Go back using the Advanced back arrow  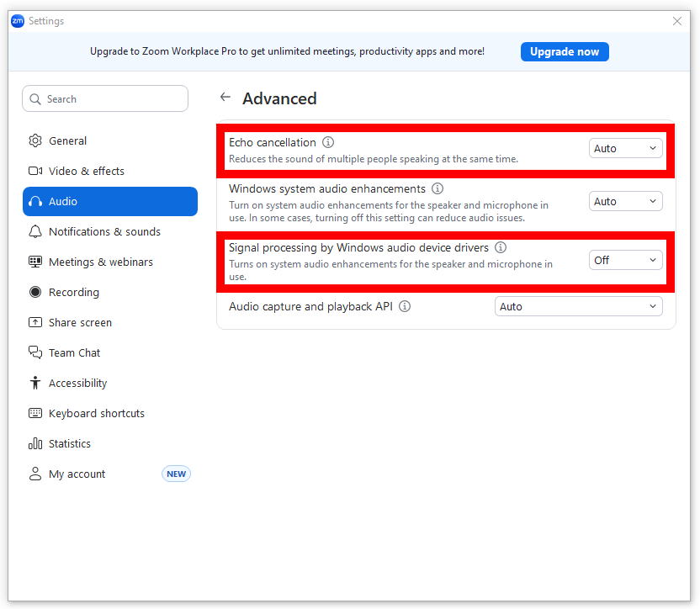click(x=225, y=97)
